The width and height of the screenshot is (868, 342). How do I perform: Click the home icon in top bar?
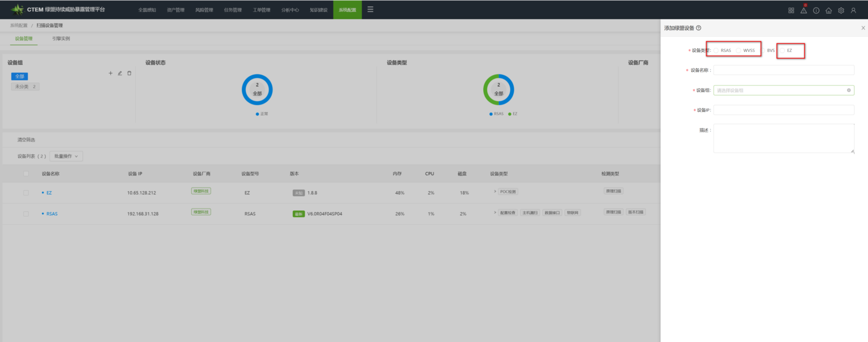pyautogui.click(x=828, y=10)
